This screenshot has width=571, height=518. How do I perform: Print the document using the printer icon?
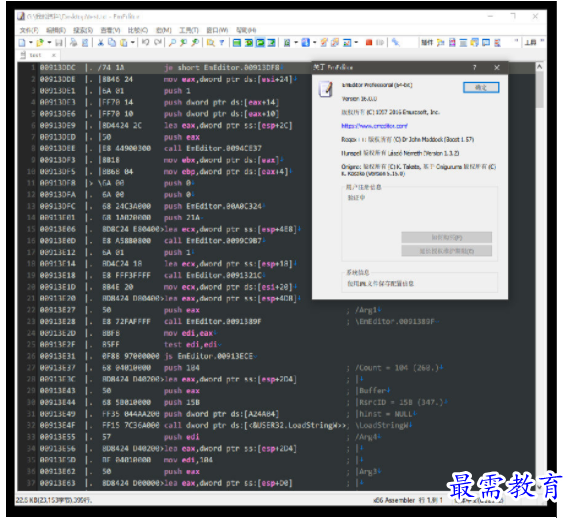[74, 43]
